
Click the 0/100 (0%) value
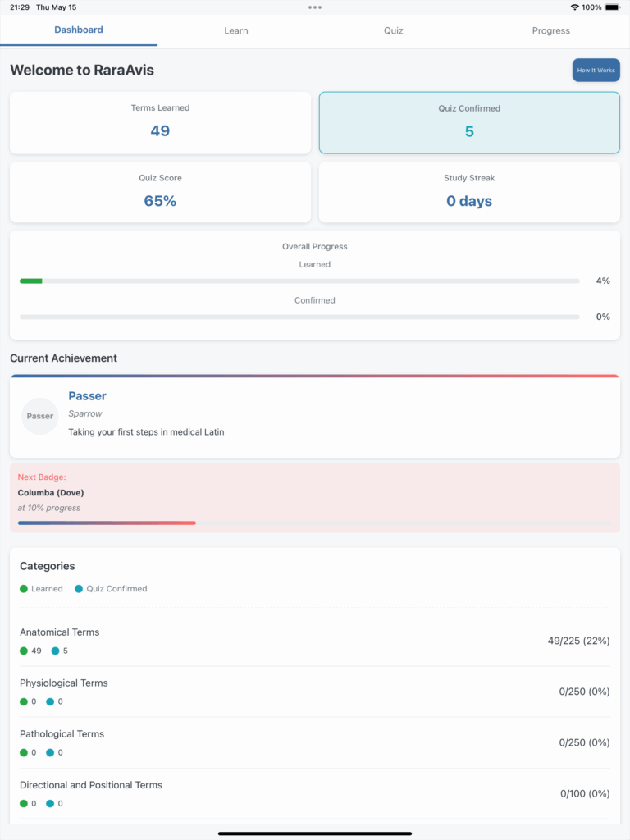click(x=585, y=793)
